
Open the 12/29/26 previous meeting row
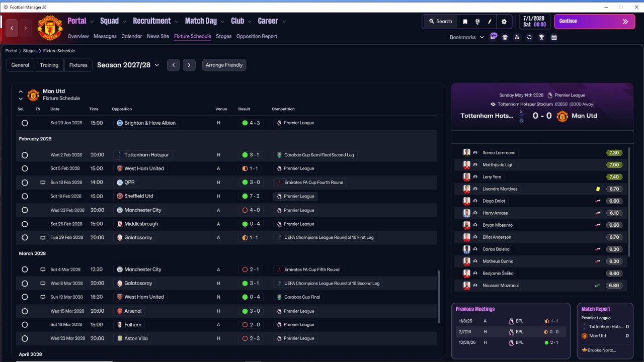pos(510,342)
